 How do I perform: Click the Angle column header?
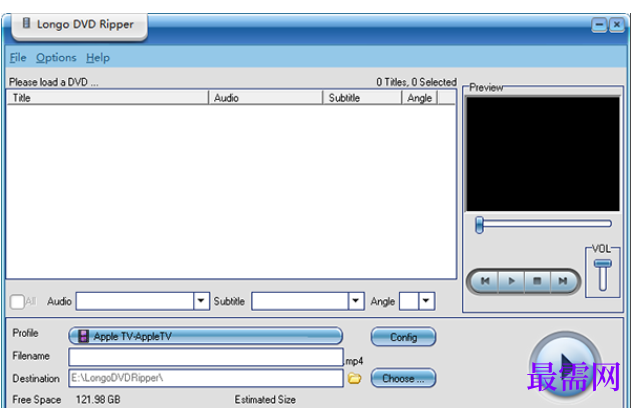pyautogui.click(x=420, y=98)
